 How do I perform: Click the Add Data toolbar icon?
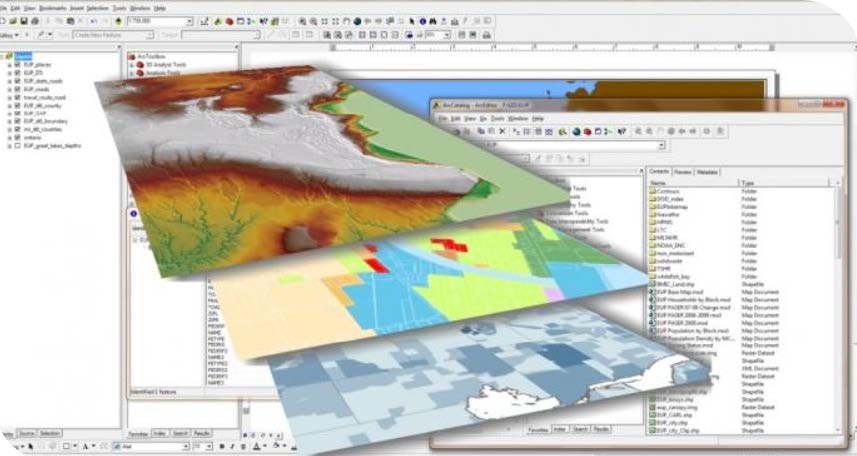click(121, 21)
